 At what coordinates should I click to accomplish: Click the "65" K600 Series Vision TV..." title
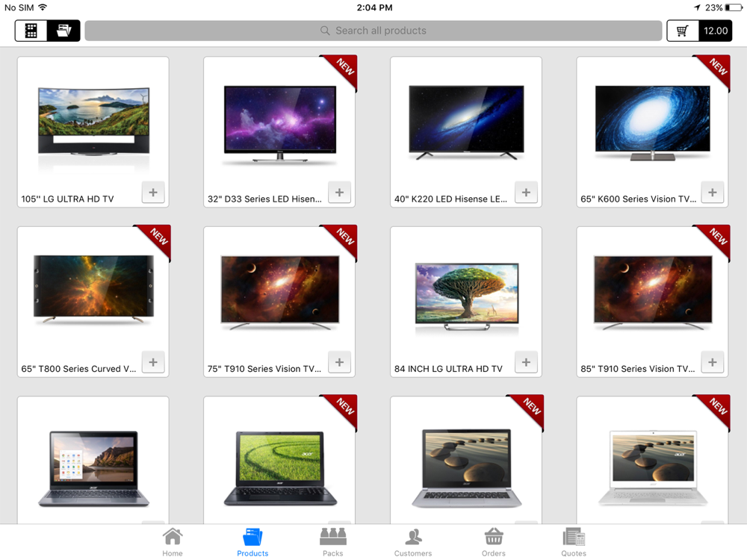(639, 199)
